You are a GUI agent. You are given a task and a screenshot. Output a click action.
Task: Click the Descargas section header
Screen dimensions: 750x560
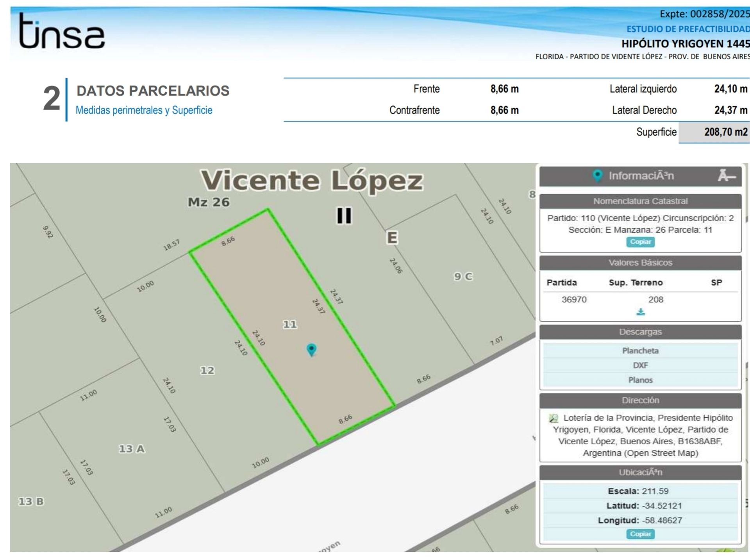(x=640, y=332)
